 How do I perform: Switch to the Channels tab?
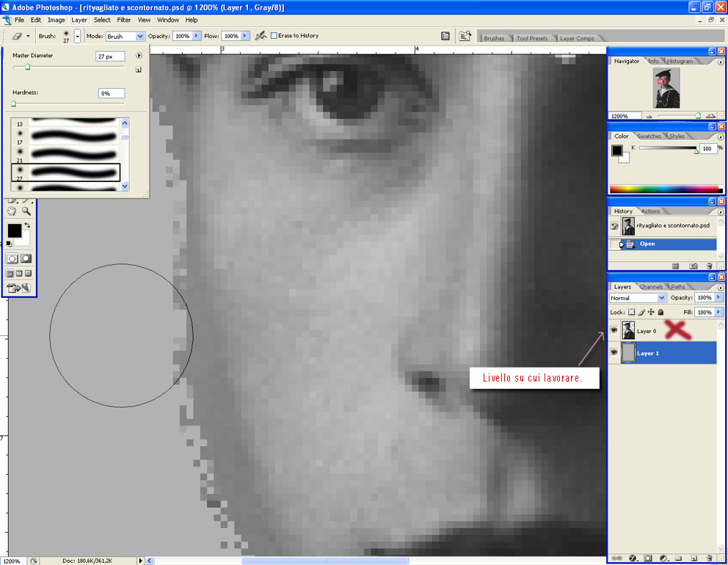(x=651, y=287)
